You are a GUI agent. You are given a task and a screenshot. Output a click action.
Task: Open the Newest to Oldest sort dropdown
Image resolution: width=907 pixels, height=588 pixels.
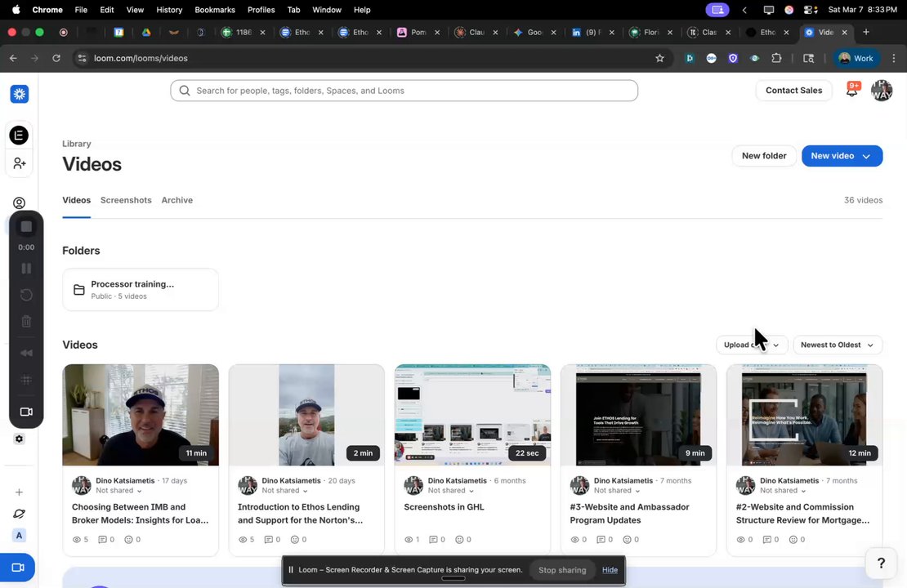pyautogui.click(x=837, y=345)
